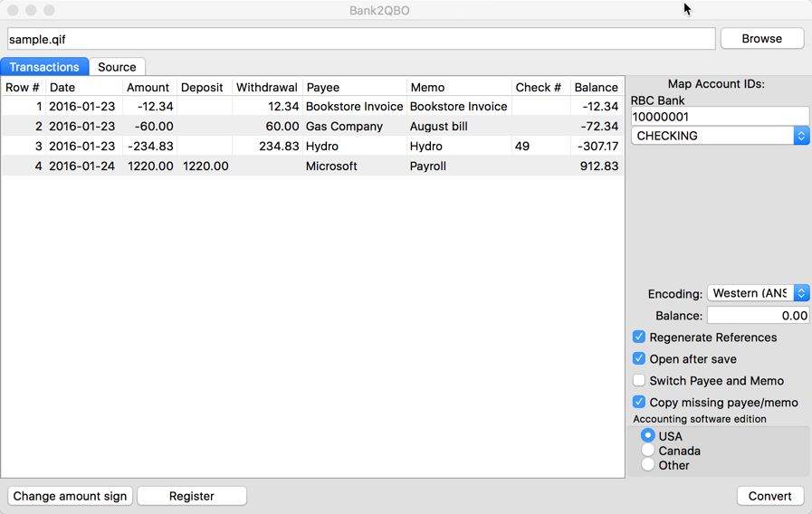The image size is (812, 514).
Task: Click the 60.00 withdrawal cell
Action: point(267,127)
